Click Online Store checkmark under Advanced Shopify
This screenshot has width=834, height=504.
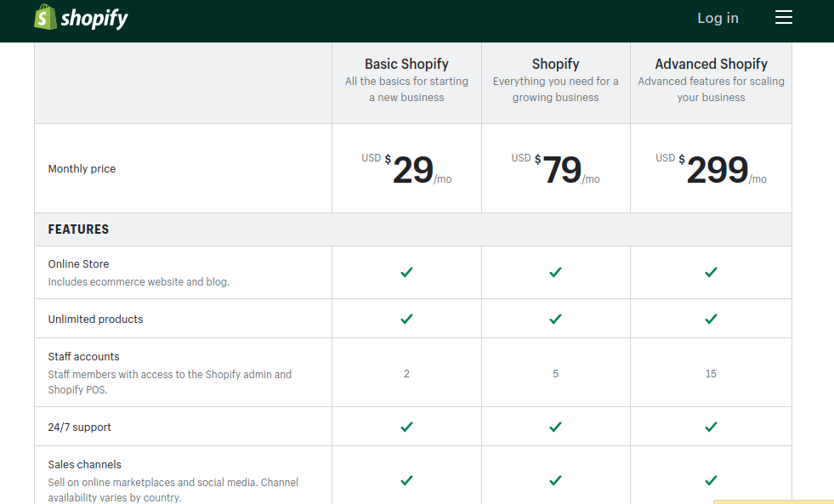(711, 272)
